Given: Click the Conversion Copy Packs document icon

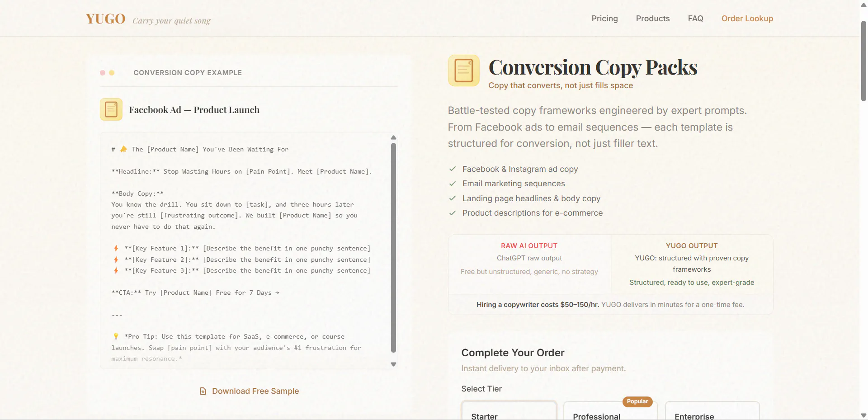Looking at the screenshot, I should point(464,71).
